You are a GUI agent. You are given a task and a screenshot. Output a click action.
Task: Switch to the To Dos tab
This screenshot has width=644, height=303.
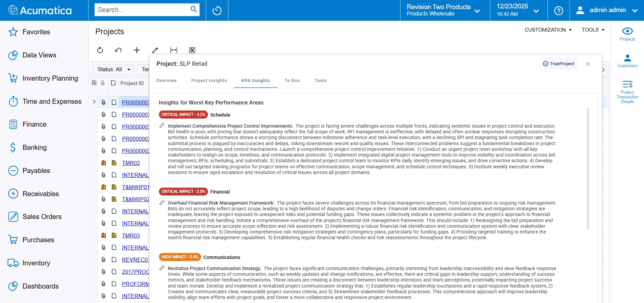coord(292,81)
